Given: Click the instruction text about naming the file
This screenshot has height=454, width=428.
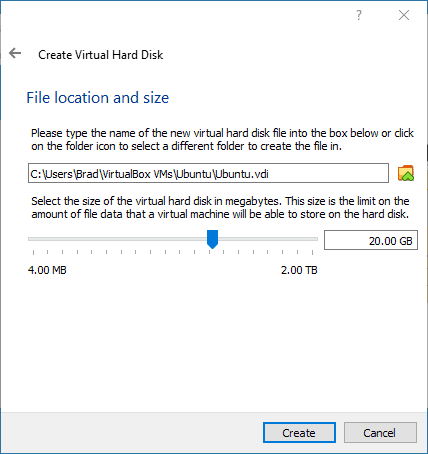Looking at the screenshot, I should tap(222, 140).
